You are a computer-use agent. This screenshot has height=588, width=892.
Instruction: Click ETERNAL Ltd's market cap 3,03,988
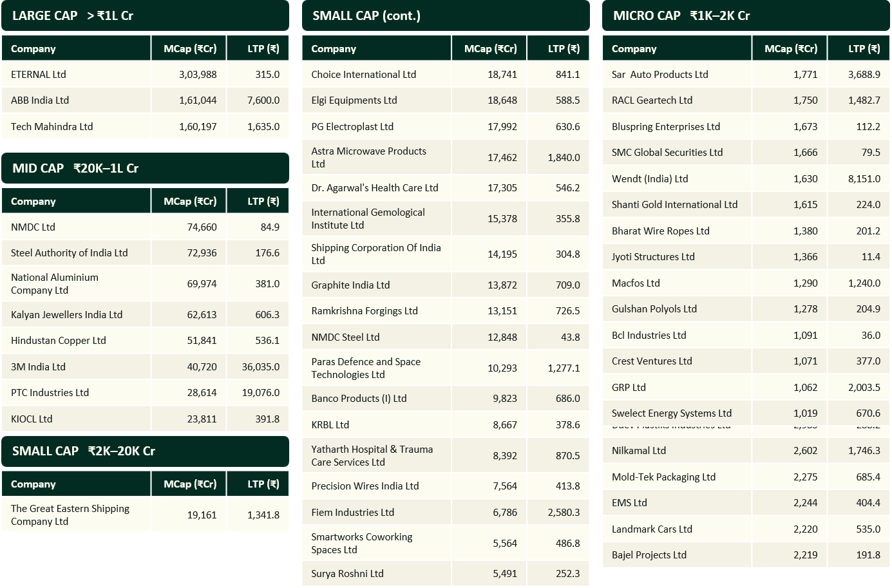tap(198, 75)
